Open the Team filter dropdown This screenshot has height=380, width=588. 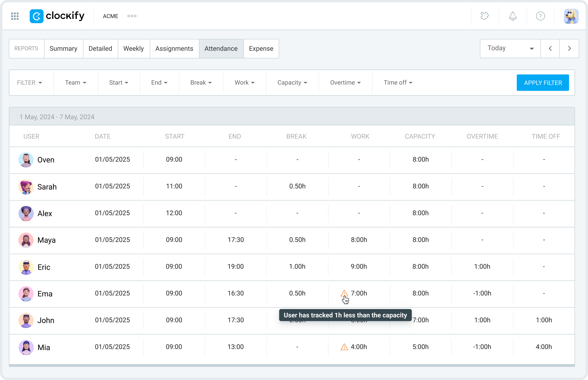[76, 82]
